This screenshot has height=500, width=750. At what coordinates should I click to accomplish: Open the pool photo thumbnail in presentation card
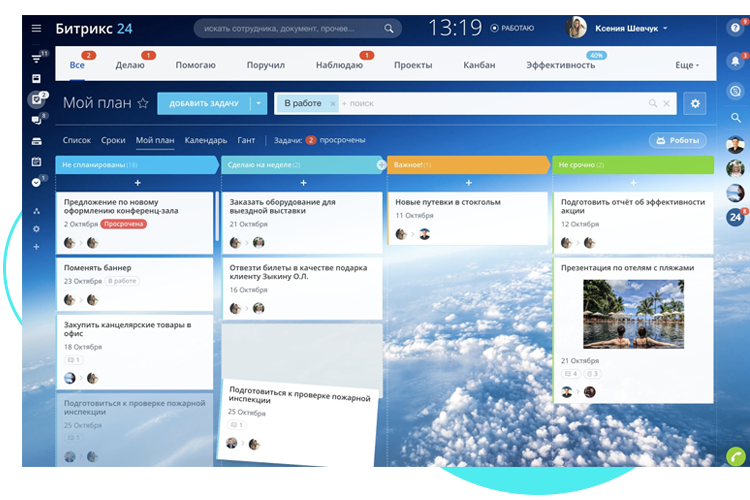(x=633, y=314)
